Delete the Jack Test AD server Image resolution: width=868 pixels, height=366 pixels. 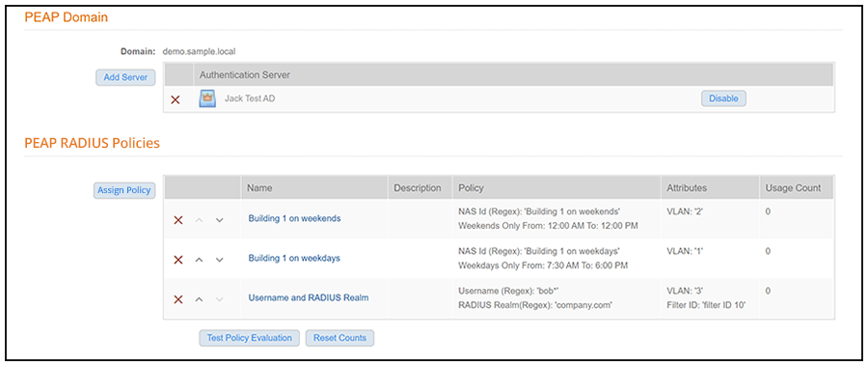tap(176, 99)
